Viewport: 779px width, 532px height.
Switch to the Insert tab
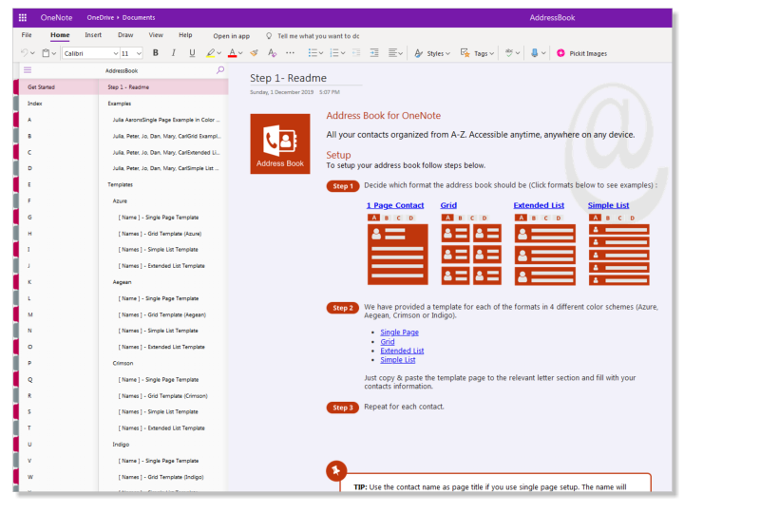pyautogui.click(x=93, y=35)
